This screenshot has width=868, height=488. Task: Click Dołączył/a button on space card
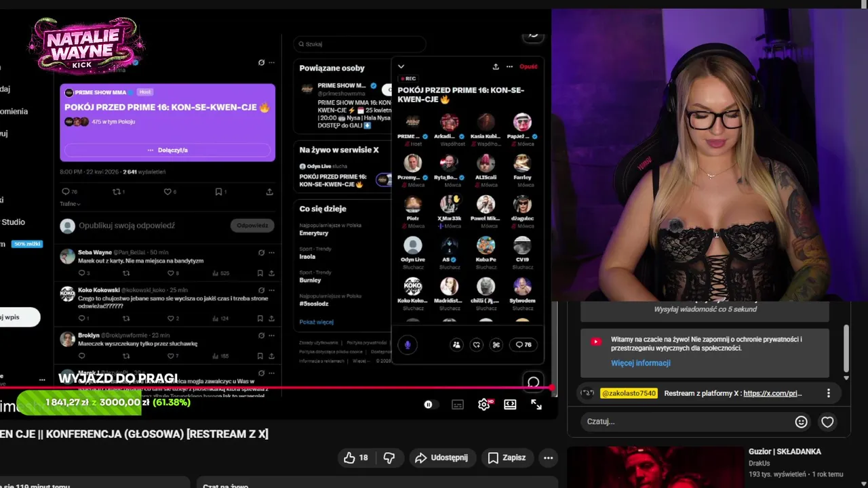[x=167, y=150]
